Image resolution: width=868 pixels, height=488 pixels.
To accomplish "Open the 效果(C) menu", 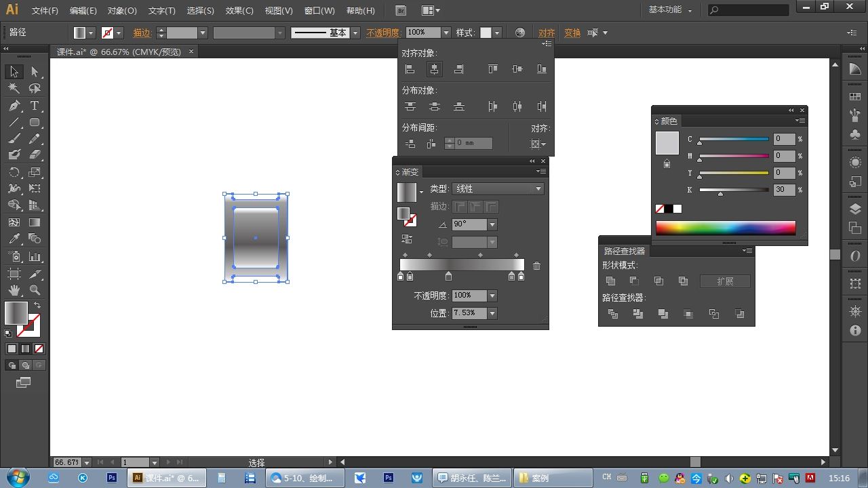I will pos(239,11).
